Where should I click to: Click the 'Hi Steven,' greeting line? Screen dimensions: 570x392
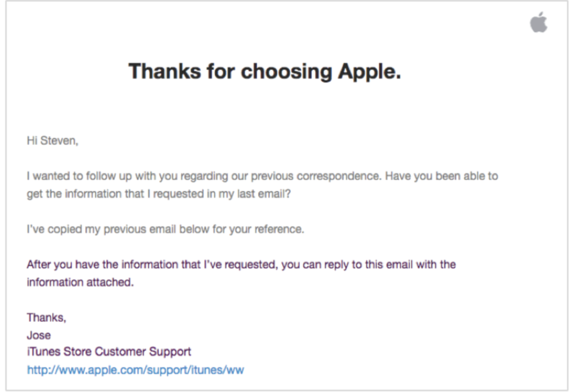(52, 141)
